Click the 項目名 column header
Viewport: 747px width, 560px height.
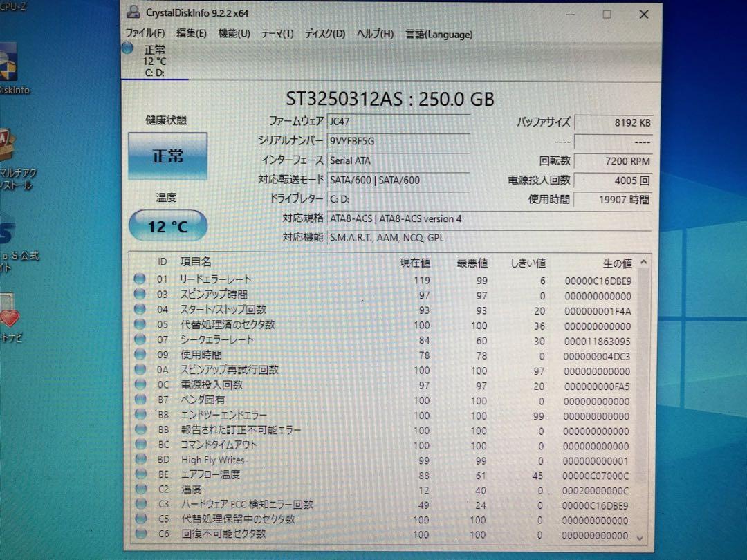196,261
